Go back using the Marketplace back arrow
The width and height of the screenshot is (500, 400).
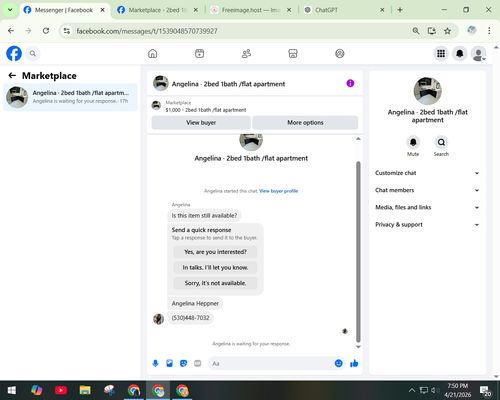coord(12,76)
